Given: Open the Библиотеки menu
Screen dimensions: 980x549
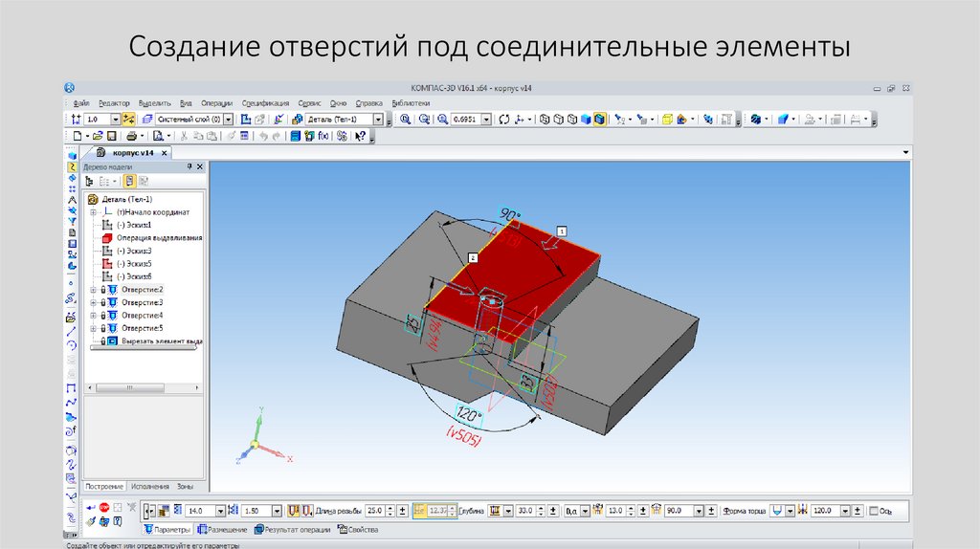Looking at the screenshot, I should coord(411,103).
